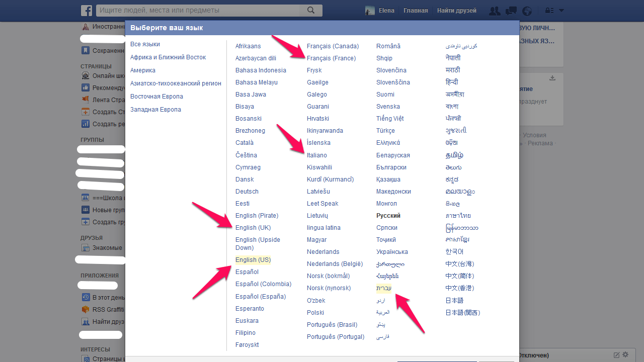Choose Қазақша language
The image size is (644, 362).
tap(388, 179)
